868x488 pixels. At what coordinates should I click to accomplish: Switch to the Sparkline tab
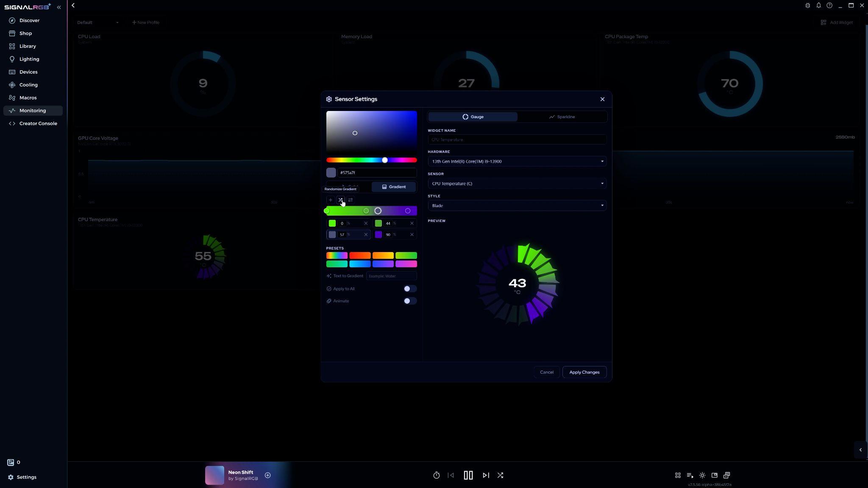point(562,117)
